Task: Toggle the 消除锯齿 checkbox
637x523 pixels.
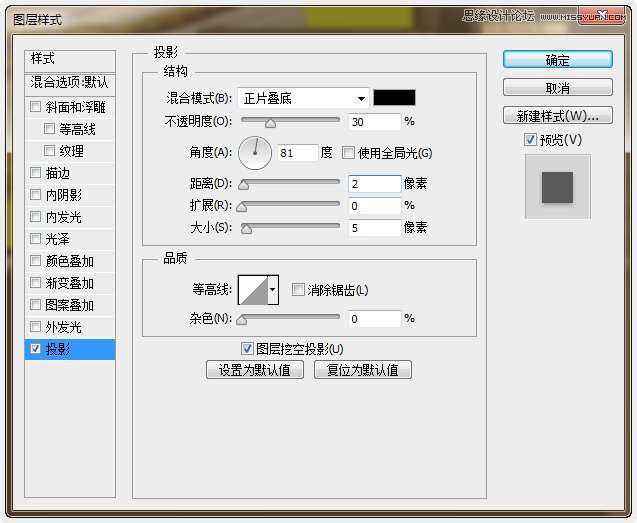Action: pyautogui.click(x=298, y=290)
